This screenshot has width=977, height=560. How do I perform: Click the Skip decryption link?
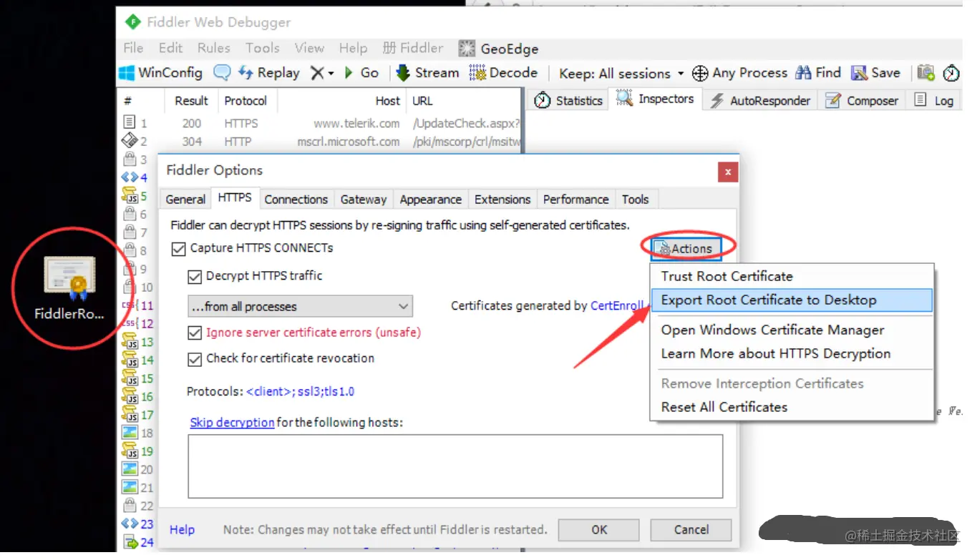pos(232,423)
